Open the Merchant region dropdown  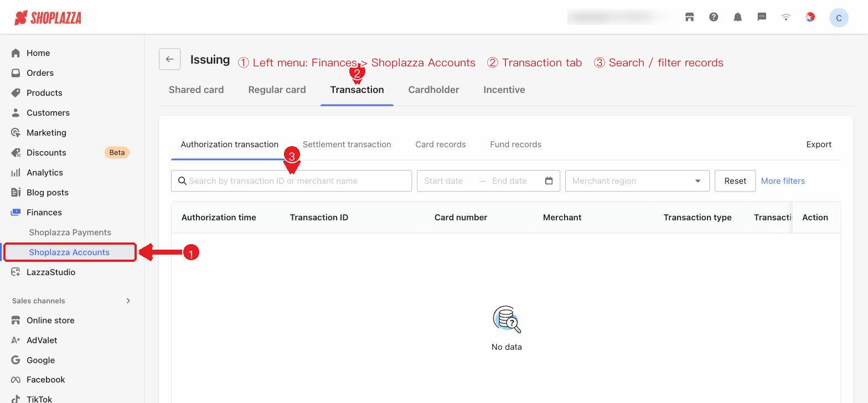(x=637, y=181)
